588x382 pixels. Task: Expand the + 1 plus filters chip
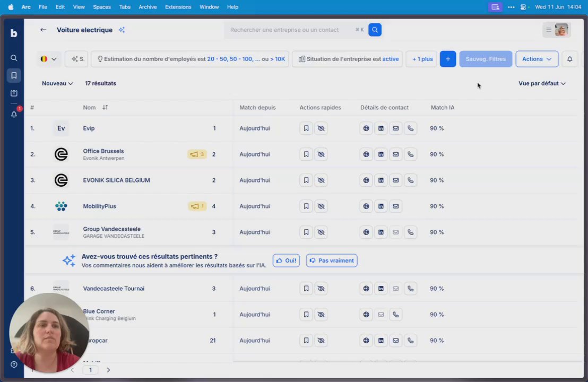[421, 59]
